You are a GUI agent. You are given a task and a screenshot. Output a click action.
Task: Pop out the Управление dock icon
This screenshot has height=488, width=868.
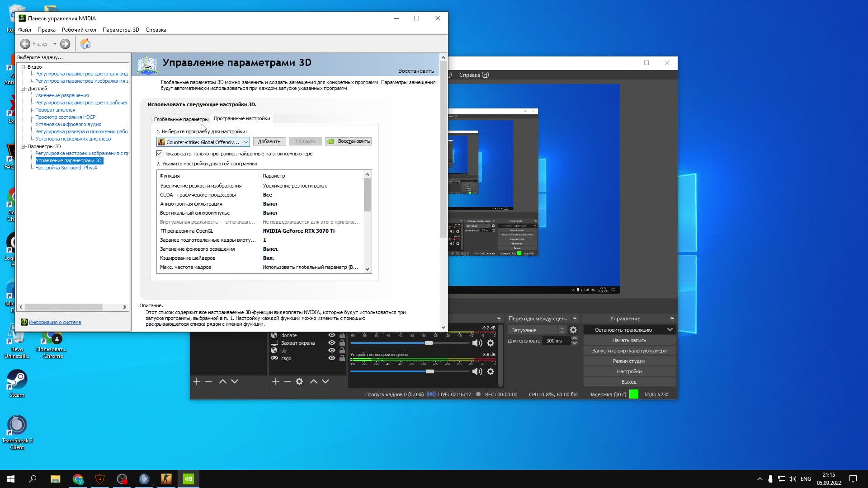pos(672,319)
